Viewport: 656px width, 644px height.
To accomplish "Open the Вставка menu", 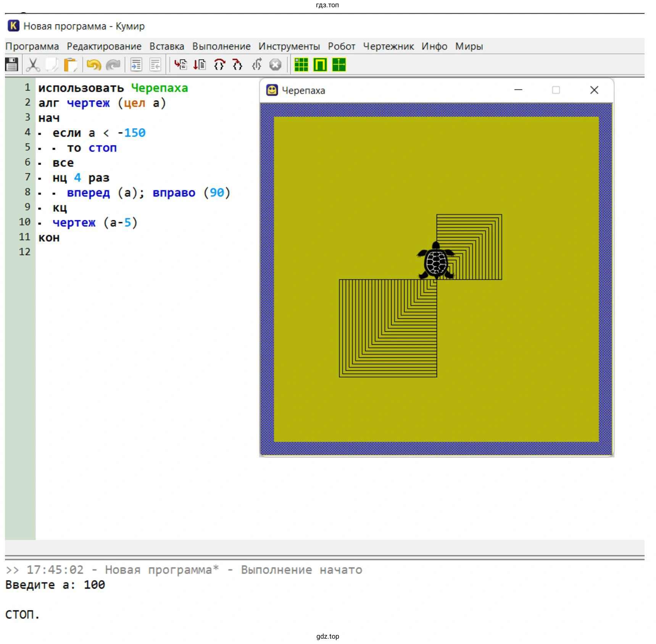I will [167, 46].
